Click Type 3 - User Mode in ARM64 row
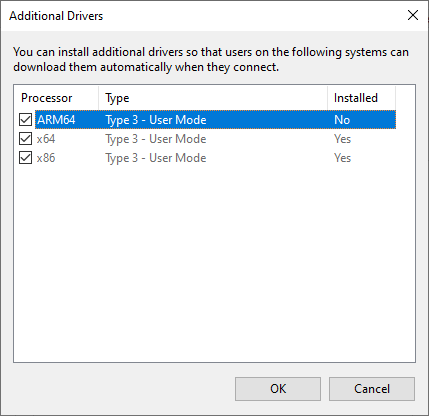This screenshot has width=429, height=416. click(x=156, y=120)
